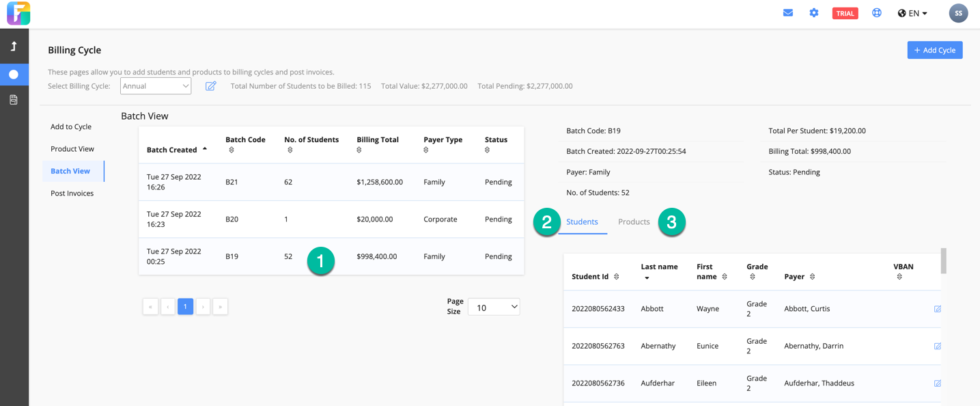The height and width of the screenshot is (406, 980).
Task: Click the upward arrow icon in sidebar
Action: (14, 46)
